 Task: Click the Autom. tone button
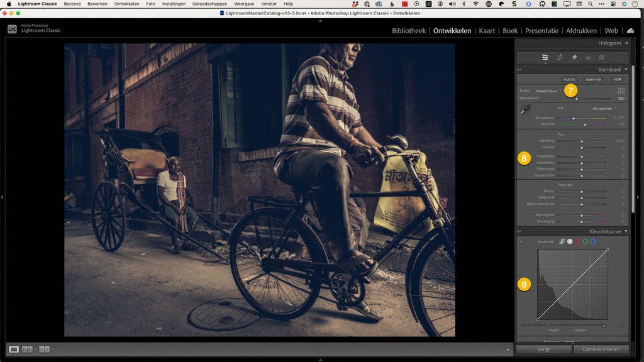(569, 79)
